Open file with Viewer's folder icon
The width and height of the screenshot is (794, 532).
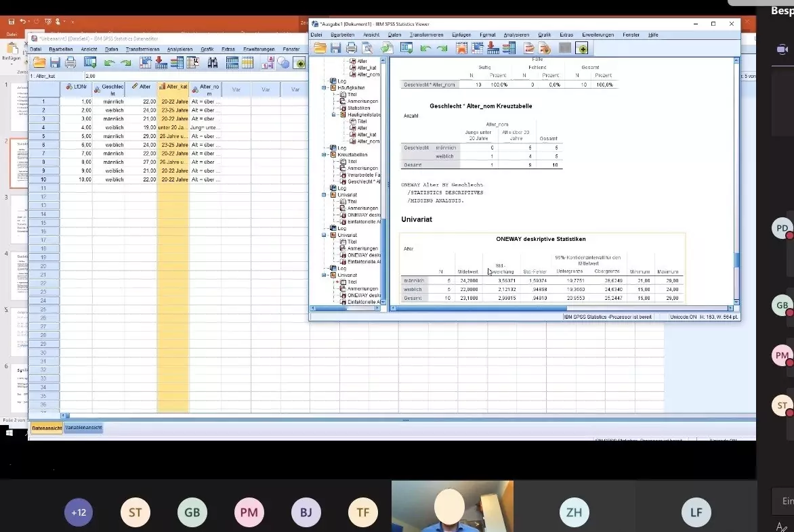319,48
